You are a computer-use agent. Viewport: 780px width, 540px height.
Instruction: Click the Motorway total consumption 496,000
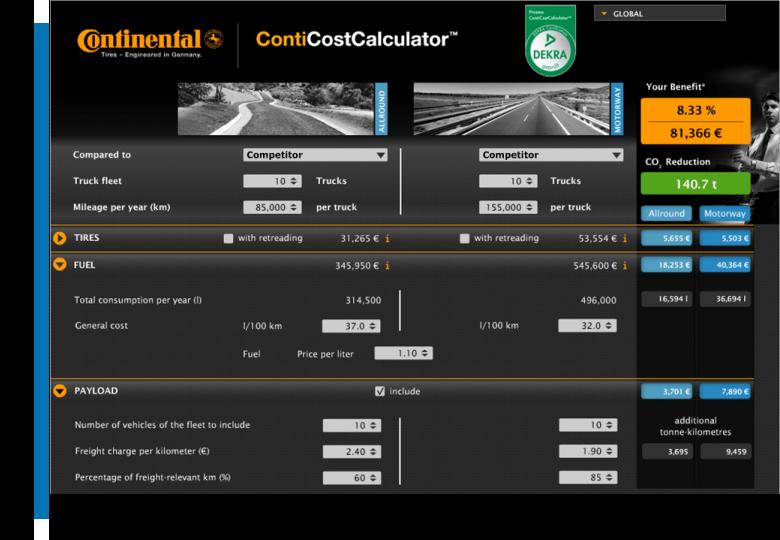tap(598, 300)
